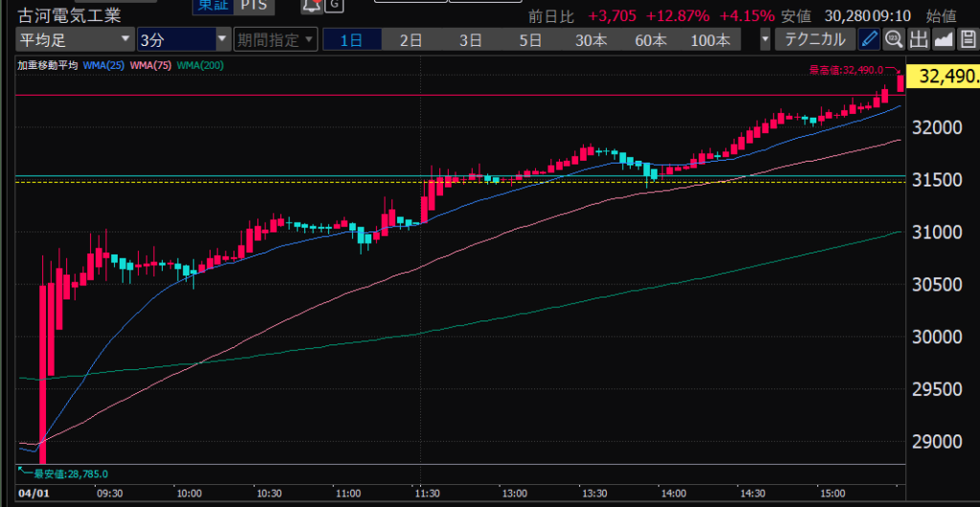
Task: Click the 最安値 28,785.0 low marker
Action: (x=65, y=474)
